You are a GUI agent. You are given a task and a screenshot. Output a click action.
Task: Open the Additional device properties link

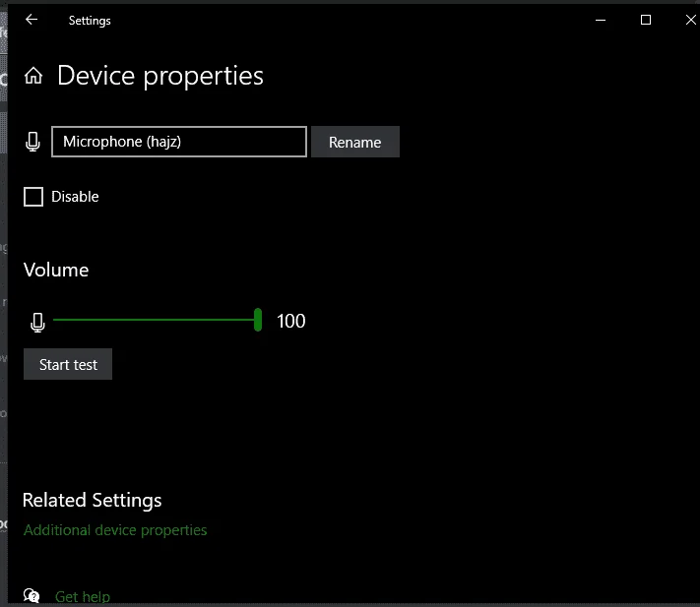115,530
